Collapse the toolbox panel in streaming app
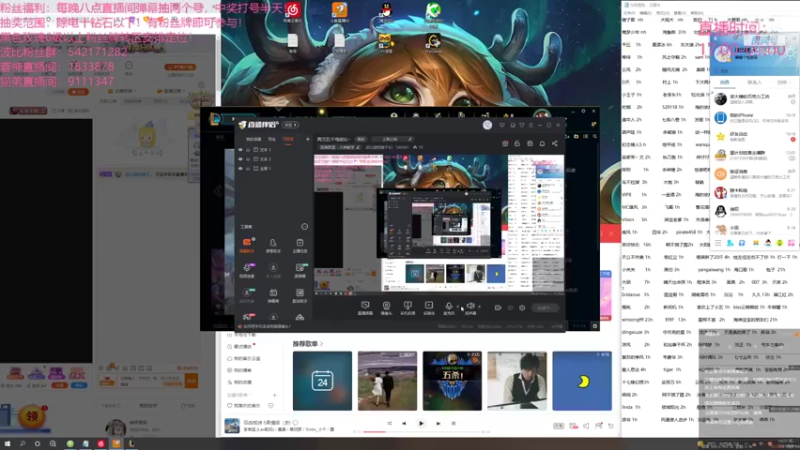Screen dimensions: 800x450 tap(305, 227)
